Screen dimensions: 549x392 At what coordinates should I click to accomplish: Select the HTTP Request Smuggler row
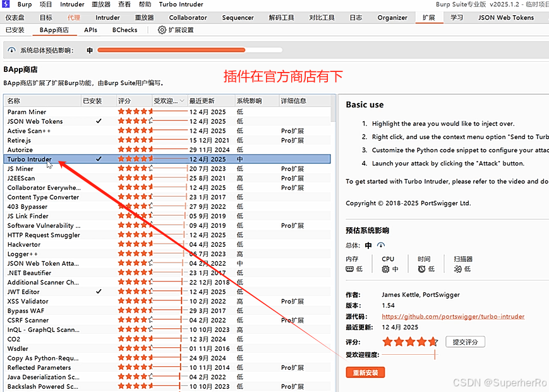pyautogui.click(x=167, y=235)
